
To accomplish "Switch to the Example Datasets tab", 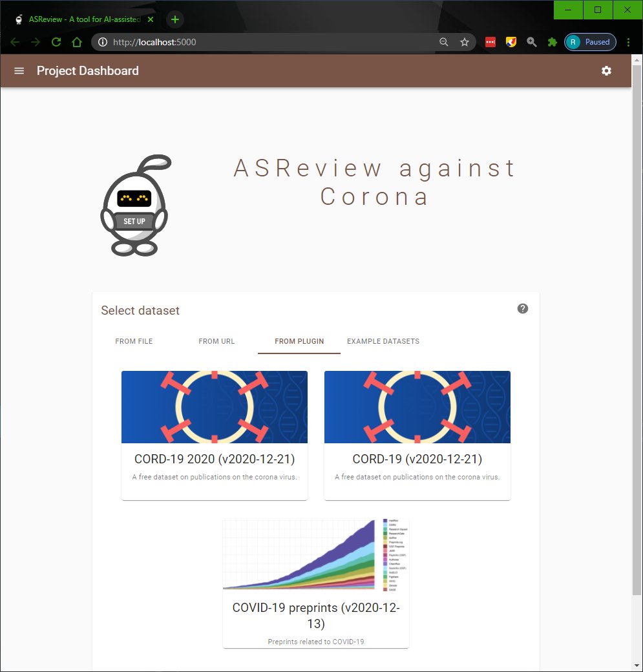I will click(x=383, y=341).
